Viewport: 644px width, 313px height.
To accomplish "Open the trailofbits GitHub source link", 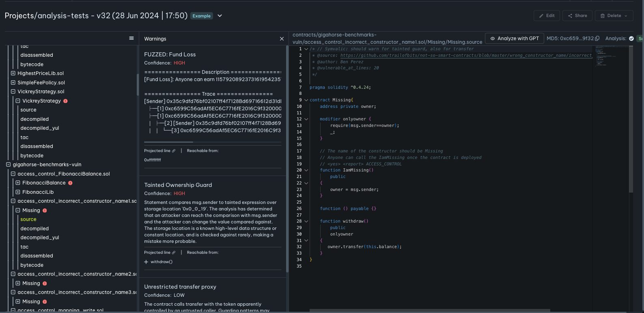I will (x=466, y=56).
